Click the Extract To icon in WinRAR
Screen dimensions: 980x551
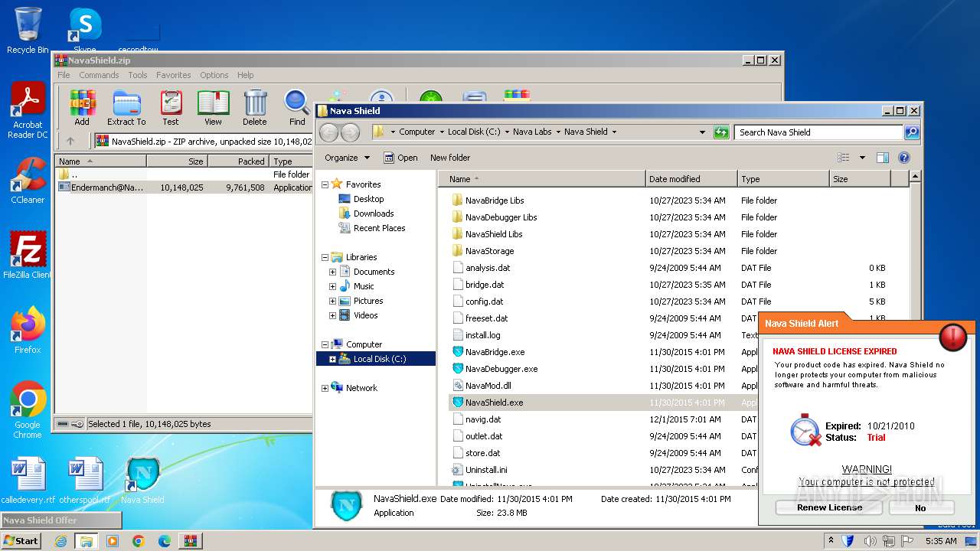[126, 108]
